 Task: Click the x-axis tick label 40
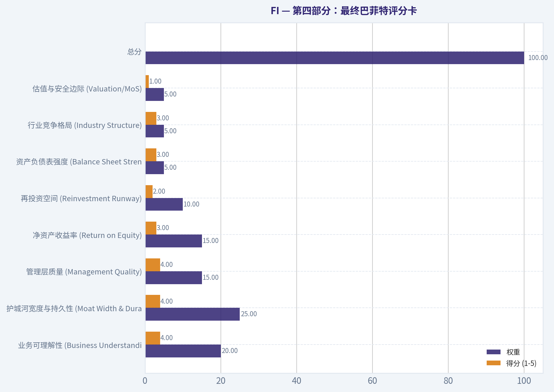[297, 381]
